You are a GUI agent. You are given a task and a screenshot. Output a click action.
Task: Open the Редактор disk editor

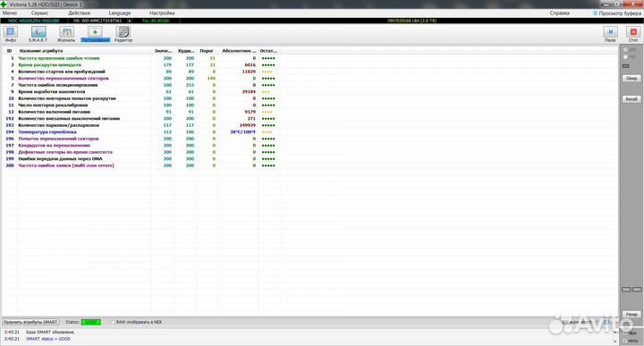coord(123,34)
